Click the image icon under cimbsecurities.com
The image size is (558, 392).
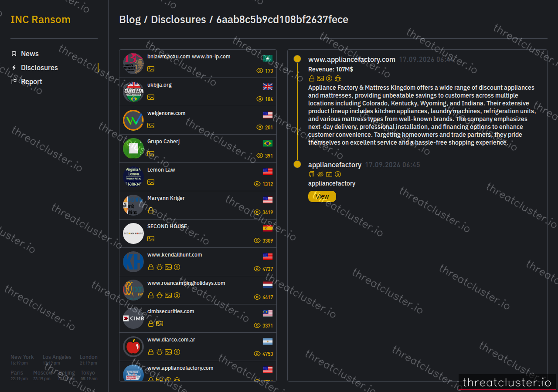tap(160, 324)
